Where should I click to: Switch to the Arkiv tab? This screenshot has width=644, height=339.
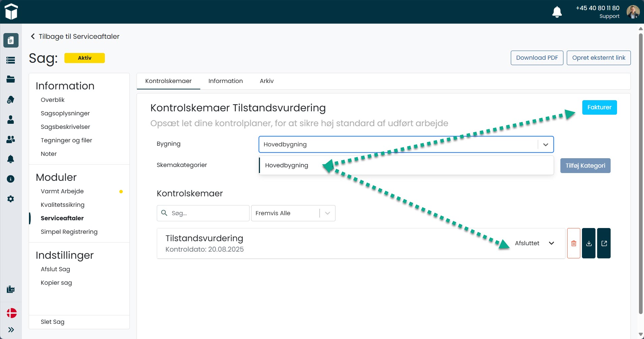(x=267, y=81)
